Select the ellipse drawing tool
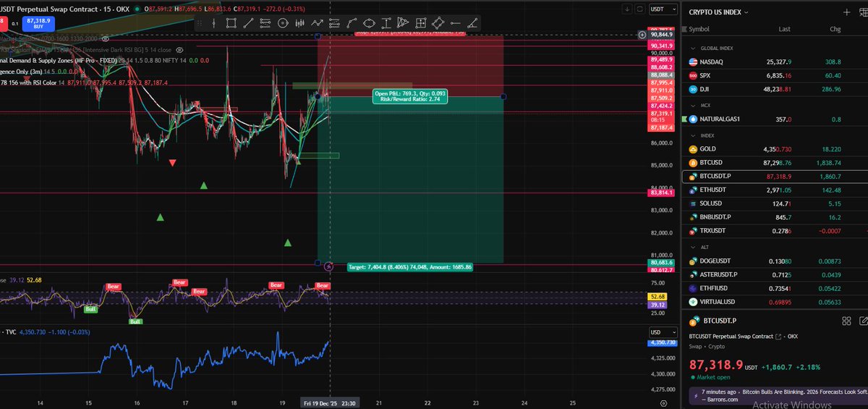This screenshot has width=868, height=409. pyautogui.click(x=370, y=22)
